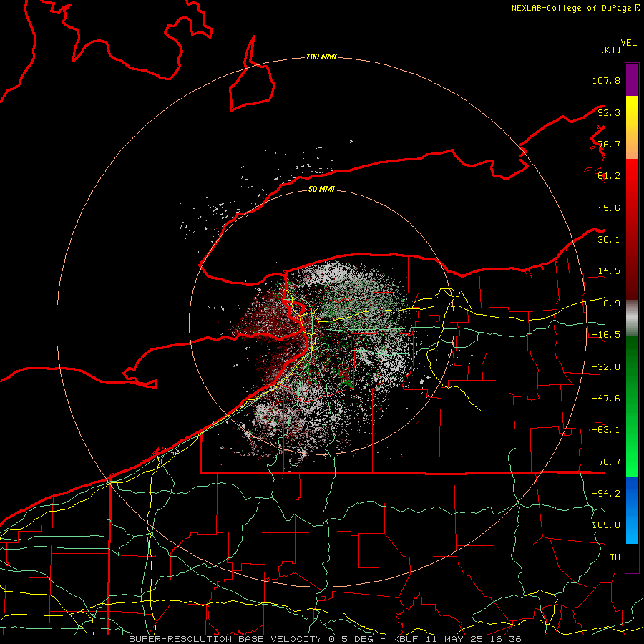
Task: Click the Super-Resolution Base Velocity caption
Action: (x=326, y=639)
